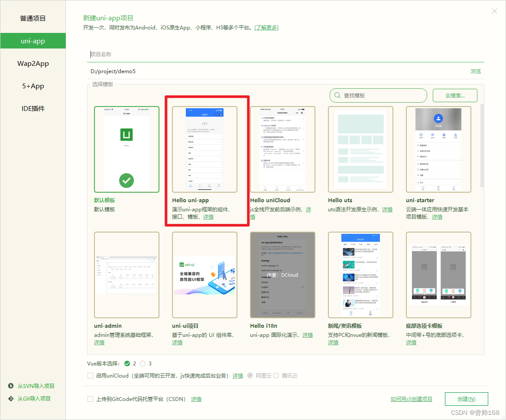The height and width of the screenshot is (420, 506).
Task: Select the 腾讯云 radio button
Action: pyautogui.click(x=276, y=375)
